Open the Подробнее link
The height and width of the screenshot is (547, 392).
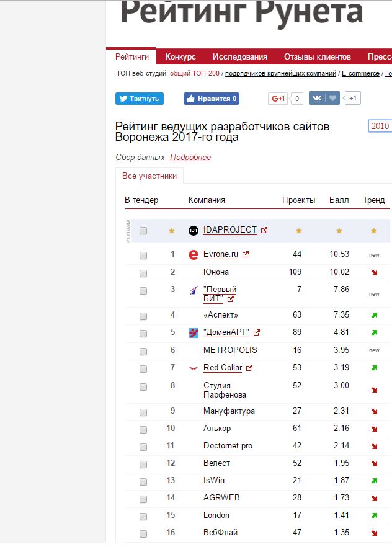190,158
